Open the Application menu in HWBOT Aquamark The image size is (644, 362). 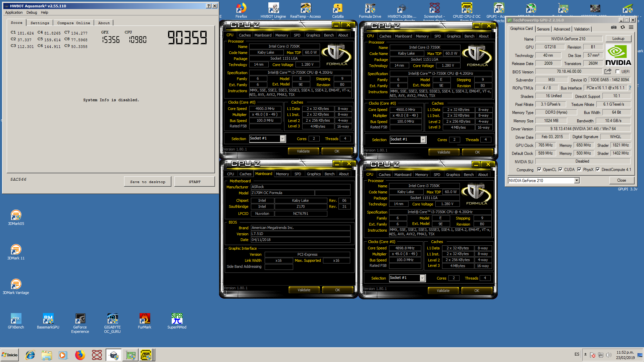click(14, 12)
